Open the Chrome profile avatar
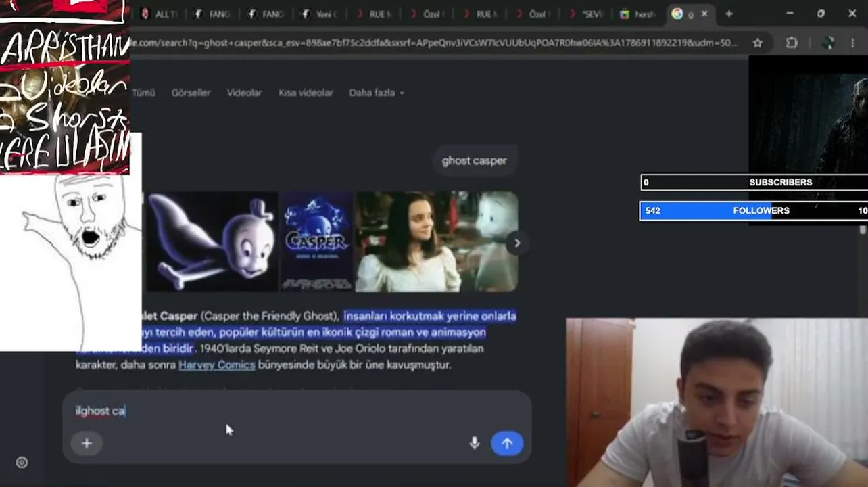 tap(828, 43)
